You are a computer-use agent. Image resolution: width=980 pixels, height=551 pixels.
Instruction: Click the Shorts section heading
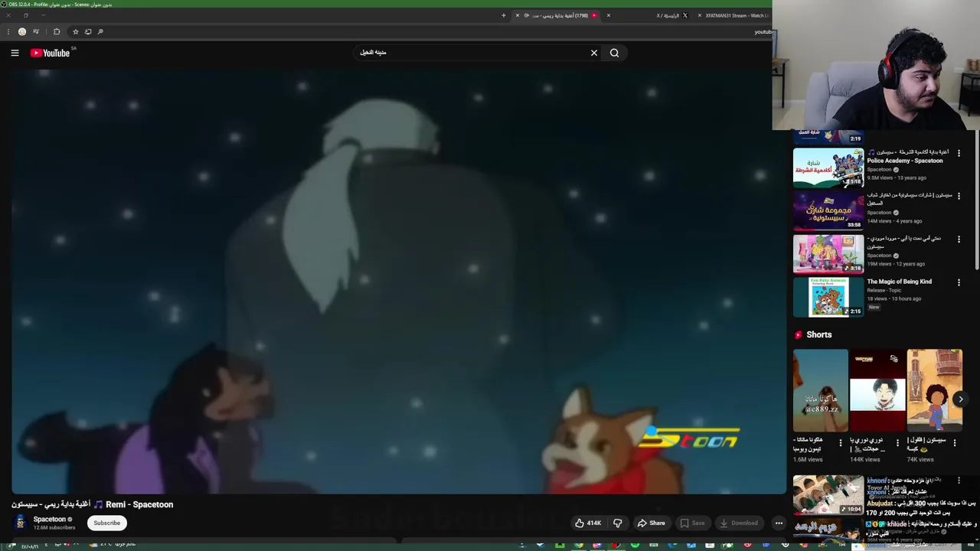pos(818,334)
